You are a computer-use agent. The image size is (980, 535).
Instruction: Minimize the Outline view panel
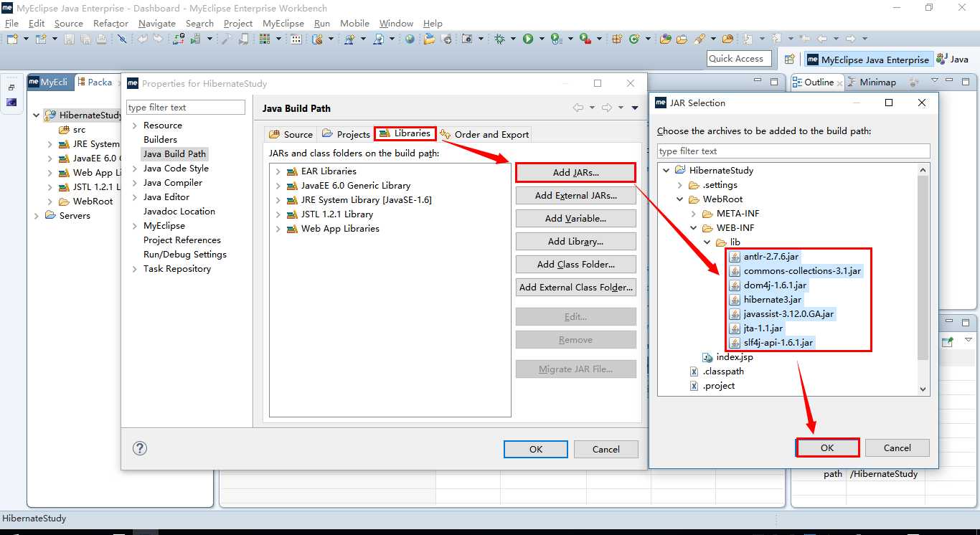tap(949, 80)
